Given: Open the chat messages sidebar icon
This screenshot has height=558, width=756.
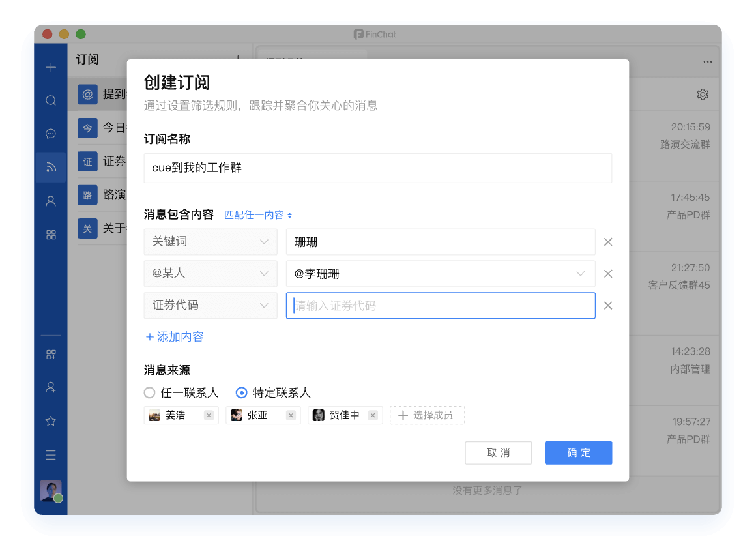Looking at the screenshot, I should (51, 134).
